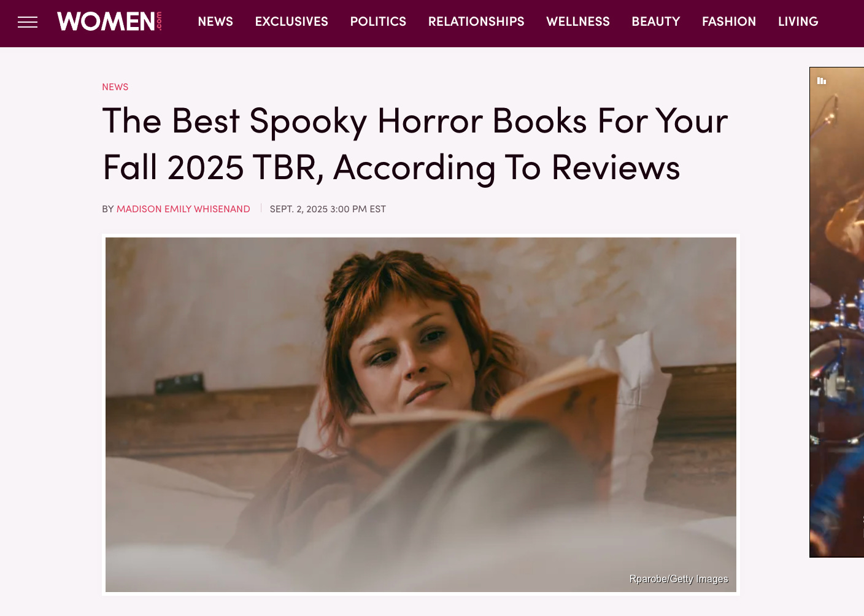Screen dimensions: 864x616
Task: Open the hamburger menu icon
Action: [x=28, y=22]
